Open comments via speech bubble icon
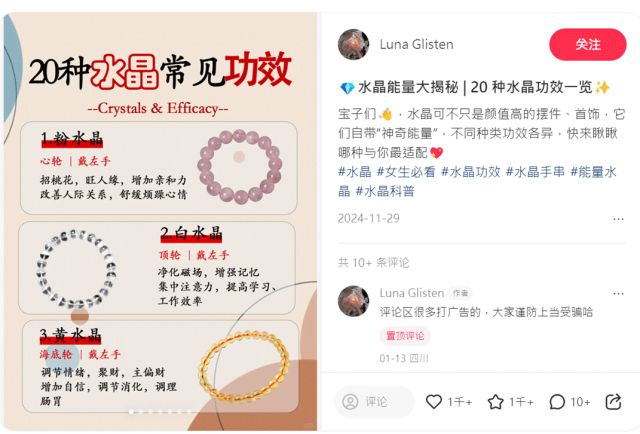The width and height of the screenshot is (640, 434). click(557, 402)
